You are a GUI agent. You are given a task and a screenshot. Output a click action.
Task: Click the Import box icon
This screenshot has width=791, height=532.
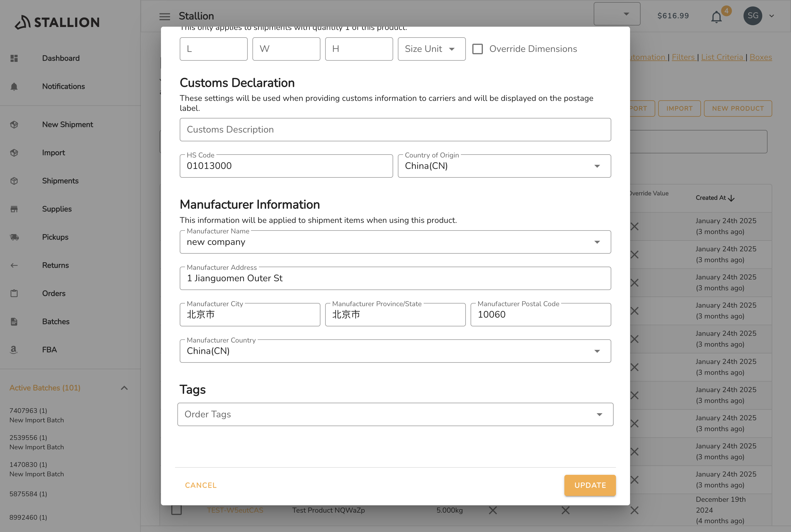[14, 153]
